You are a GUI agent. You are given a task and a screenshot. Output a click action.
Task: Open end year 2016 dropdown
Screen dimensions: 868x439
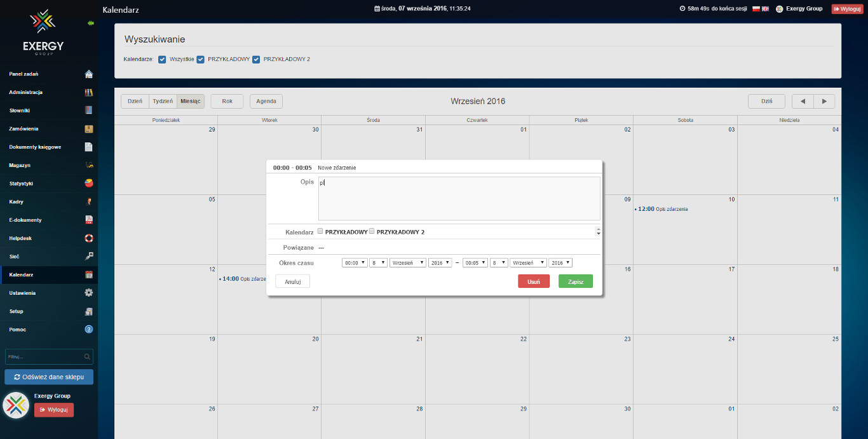click(x=560, y=262)
